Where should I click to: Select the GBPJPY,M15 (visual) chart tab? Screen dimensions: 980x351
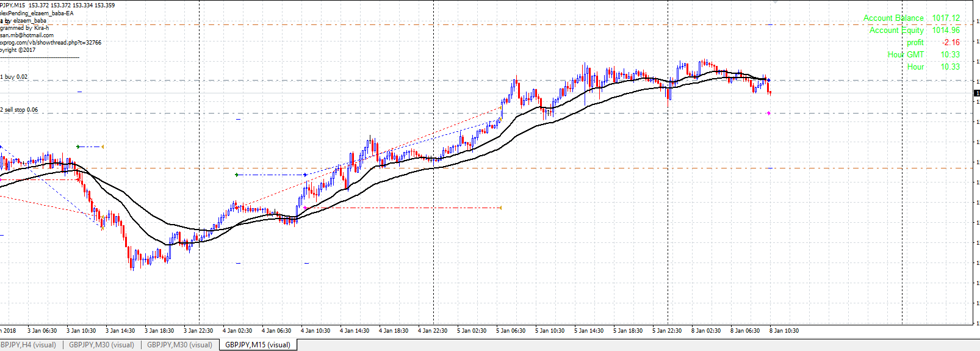pos(258,345)
